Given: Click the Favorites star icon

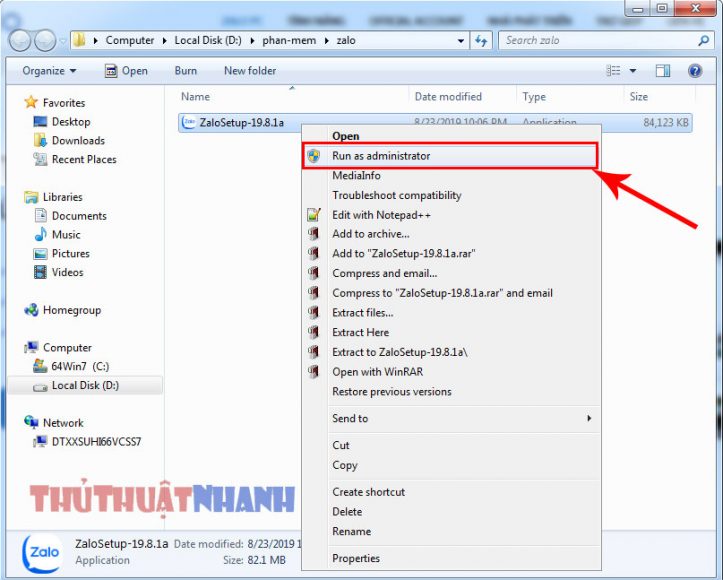Looking at the screenshot, I should pos(31,102).
